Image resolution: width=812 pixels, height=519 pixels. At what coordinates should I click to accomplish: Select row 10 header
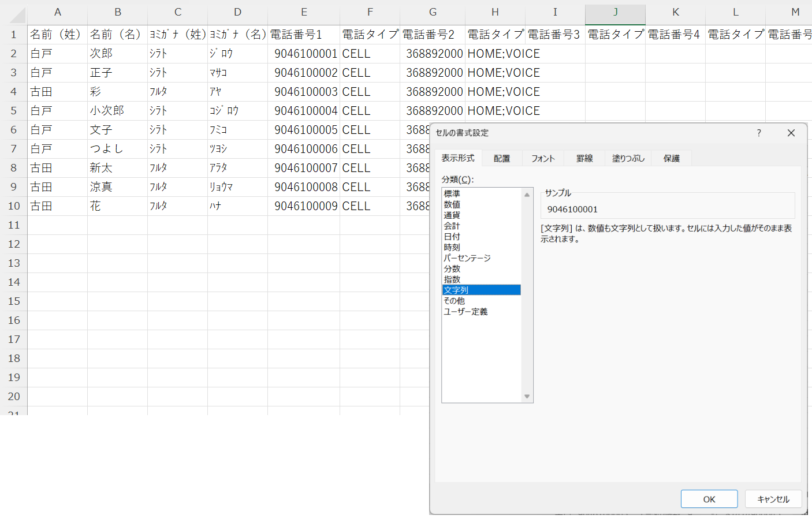14,206
